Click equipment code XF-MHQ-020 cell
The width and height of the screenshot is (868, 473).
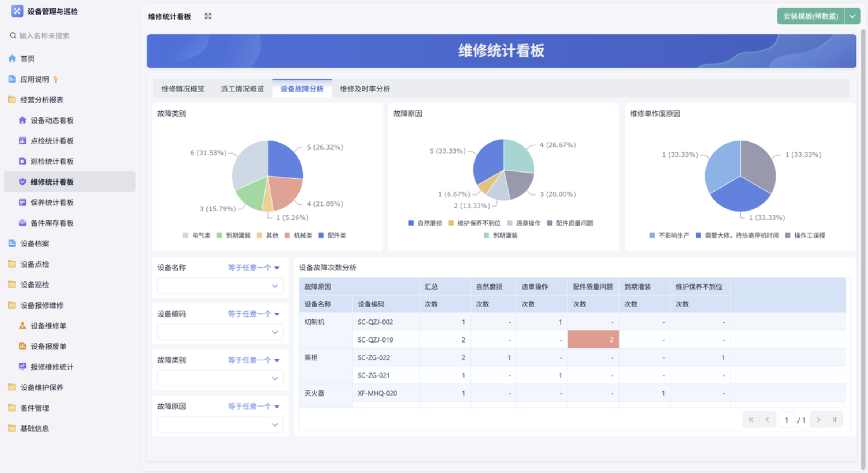(386, 393)
